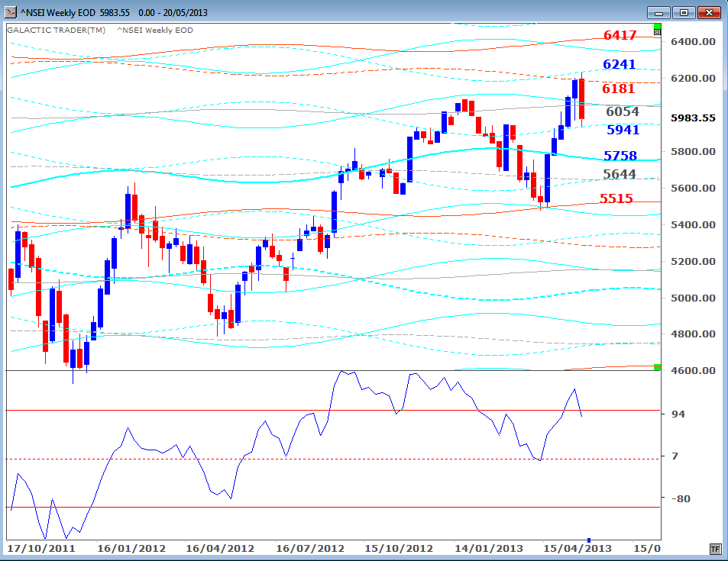Click the window title ^NSEI Weekly EOD 5983.55
Screen dimensions: 728x561
pos(75,12)
